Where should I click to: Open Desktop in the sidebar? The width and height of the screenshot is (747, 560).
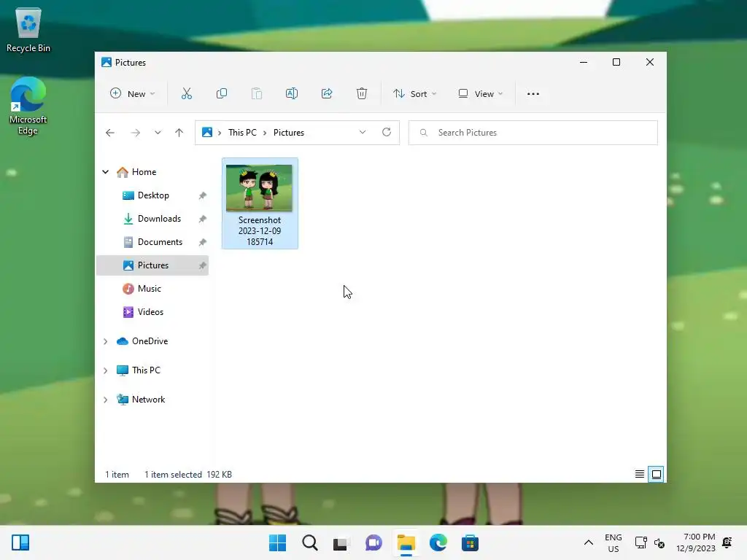tap(153, 195)
